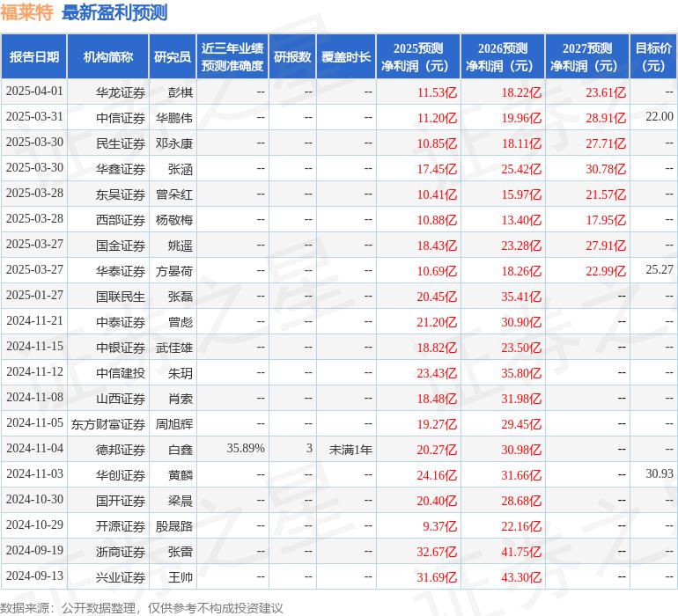Select analyst name 周旭辉
The image size is (678, 616).
coord(174,423)
